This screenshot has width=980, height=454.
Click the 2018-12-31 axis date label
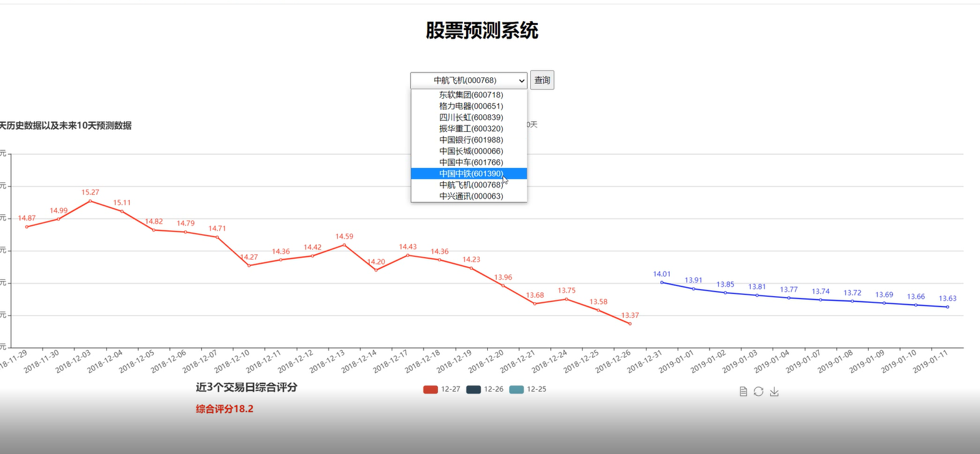click(x=645, y=362)
